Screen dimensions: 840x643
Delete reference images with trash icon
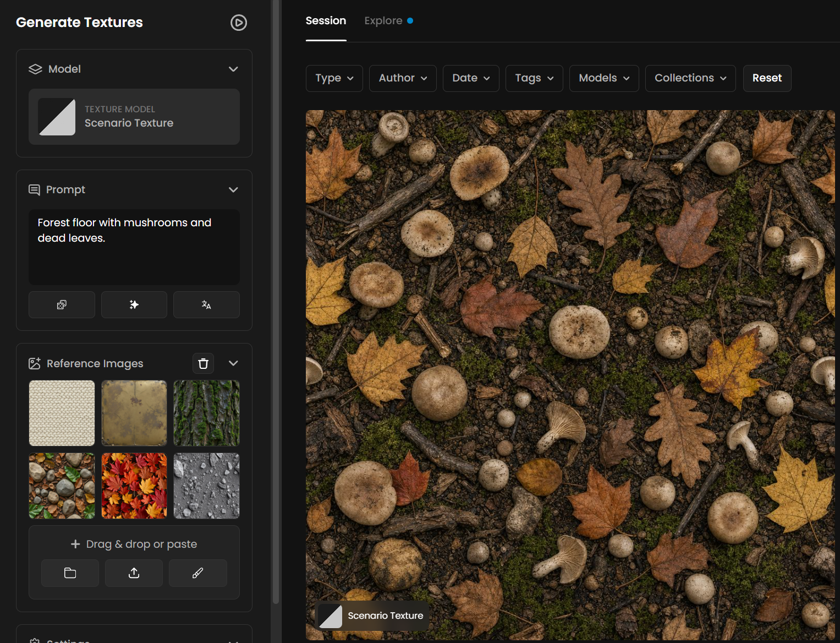click(x=203, y=363)
